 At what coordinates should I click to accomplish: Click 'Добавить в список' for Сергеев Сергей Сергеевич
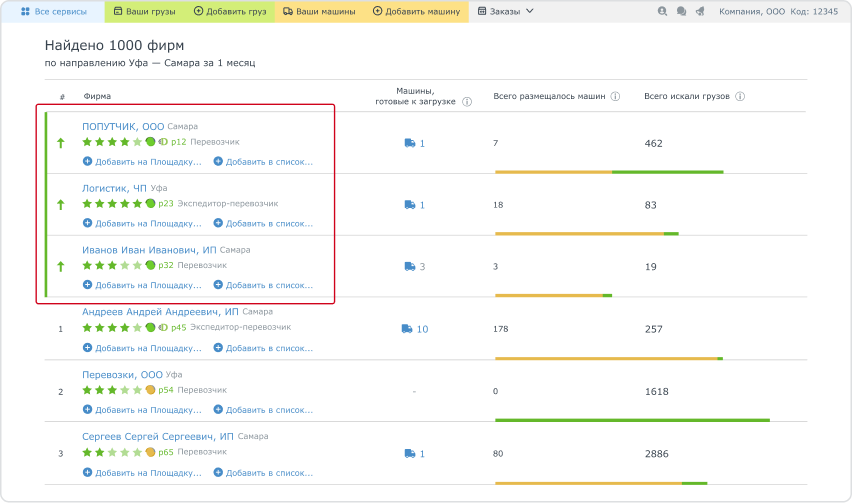(x=263, y=472)
